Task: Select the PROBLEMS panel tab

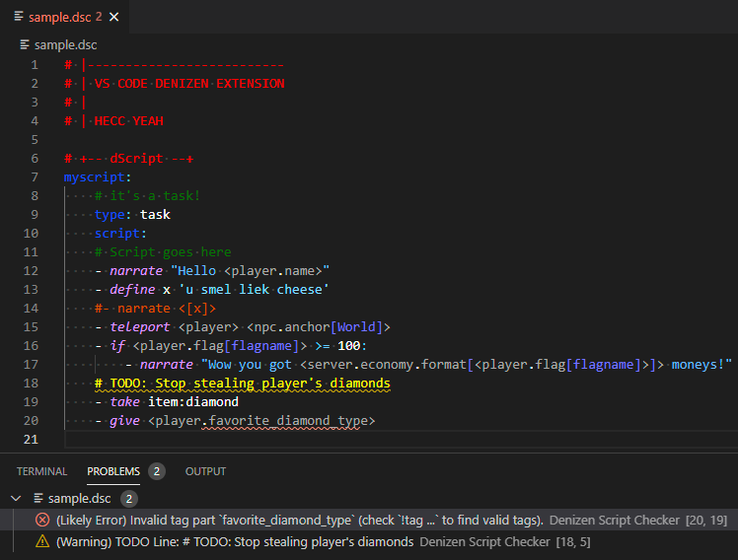Action: pos(112,471)
